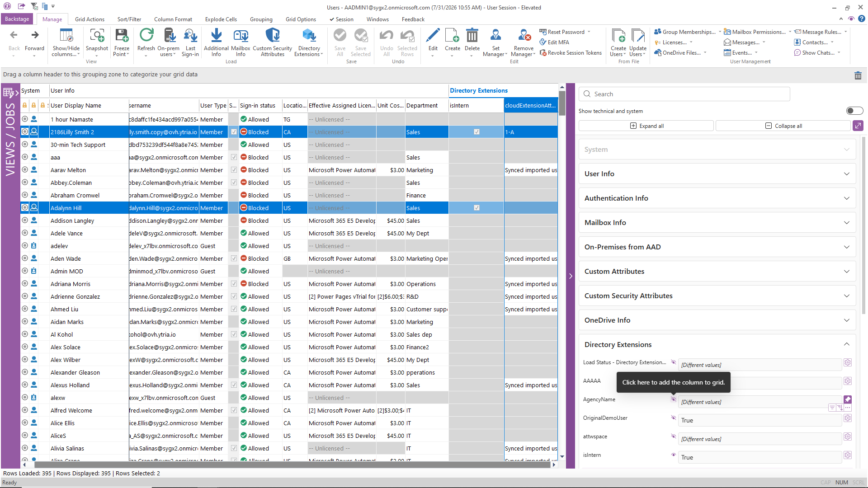Click the Expand all button
This screenshot has height=488, width=868.
pos(646,126)
